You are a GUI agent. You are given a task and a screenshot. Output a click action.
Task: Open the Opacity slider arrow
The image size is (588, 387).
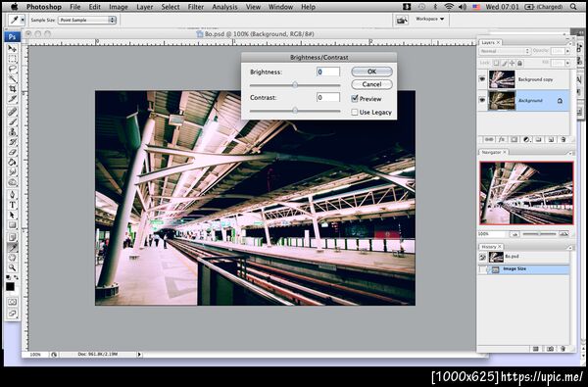(x=567, y=51)
